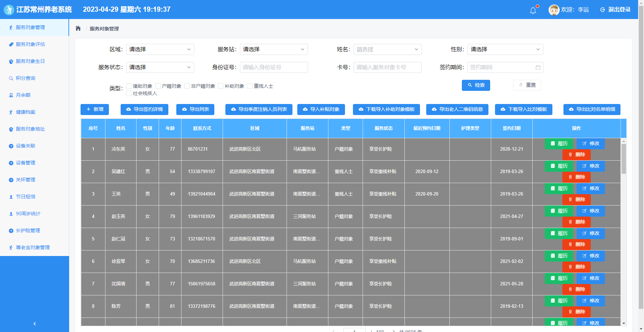Click 导出签约详情 button
This screenshot has height=332, width=644.
[144, 110]
